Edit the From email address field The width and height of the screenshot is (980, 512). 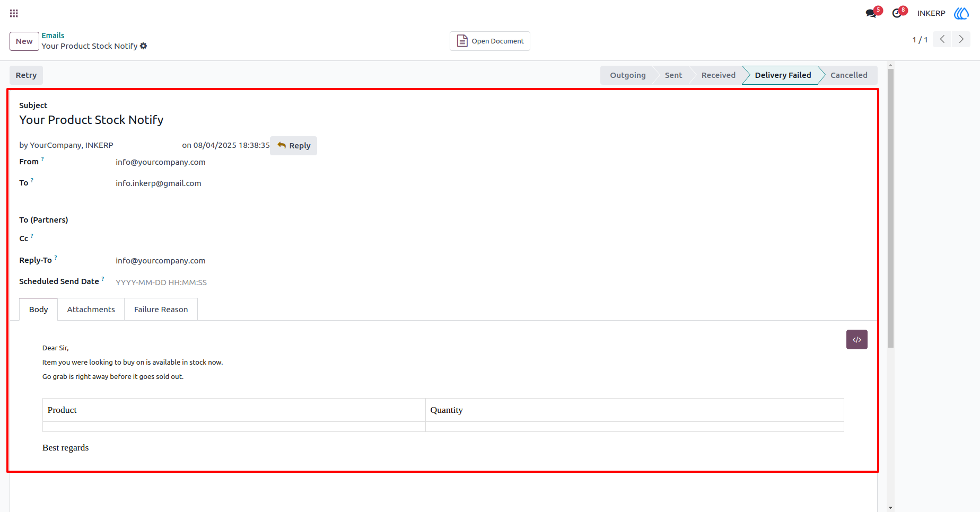[161, 162]
